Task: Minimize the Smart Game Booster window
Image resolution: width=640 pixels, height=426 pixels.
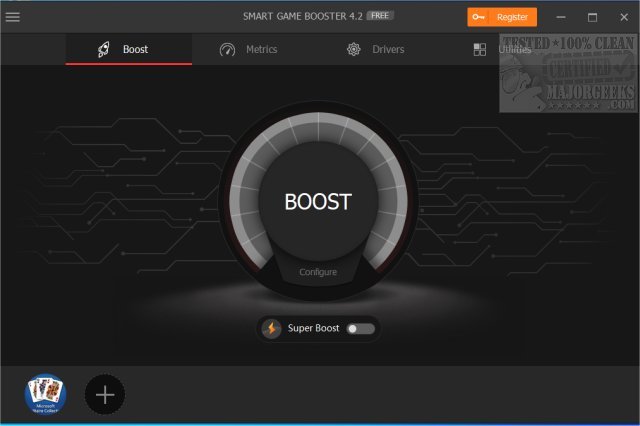Action: pyautogui.click(x=561, y=17)
